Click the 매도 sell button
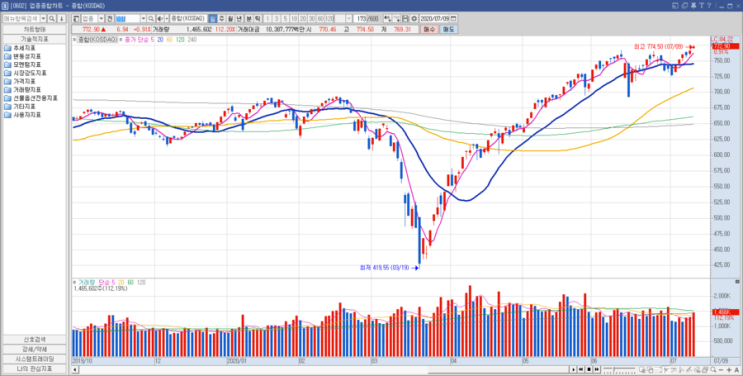The width and height of the screenshot is (743, 376). [449, 29]
